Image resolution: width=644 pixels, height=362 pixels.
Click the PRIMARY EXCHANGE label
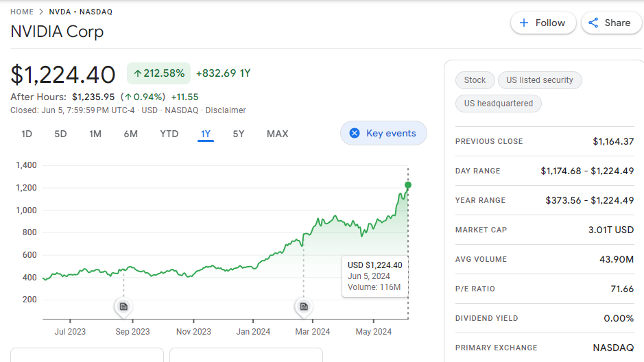(x=496, y=348)
